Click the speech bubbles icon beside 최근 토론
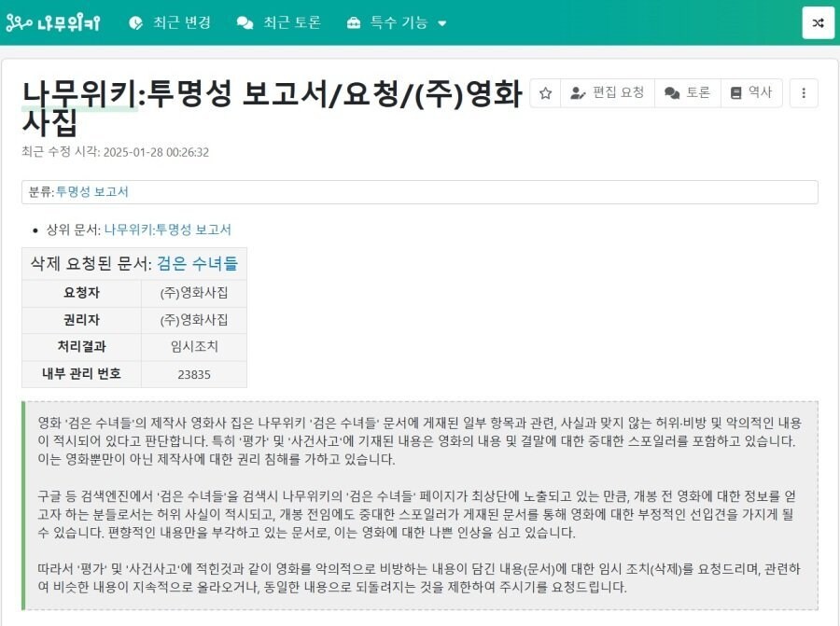 (x=245, y=22)
